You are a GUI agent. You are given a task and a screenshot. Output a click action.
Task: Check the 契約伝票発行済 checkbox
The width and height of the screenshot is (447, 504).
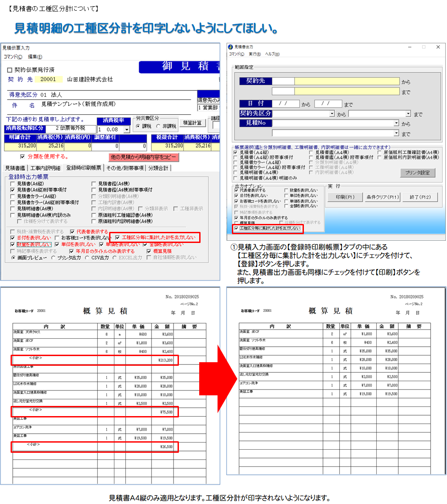[10, 70]
